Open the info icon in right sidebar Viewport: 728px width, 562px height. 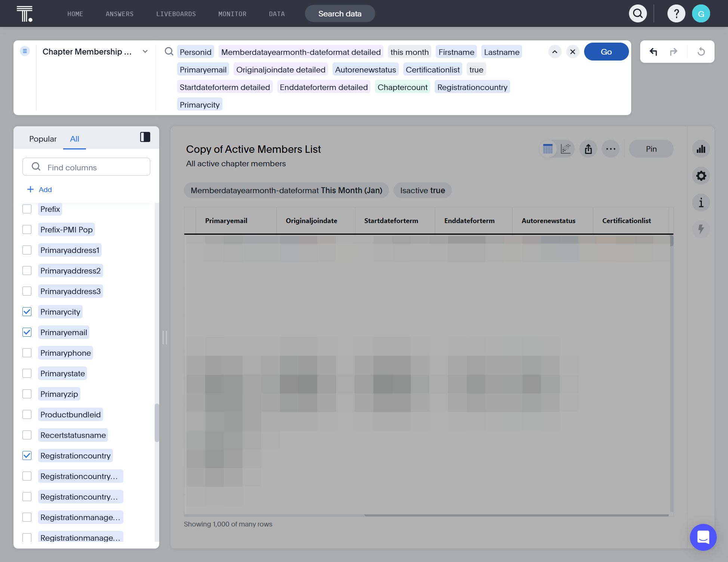[x=701, y=203]
